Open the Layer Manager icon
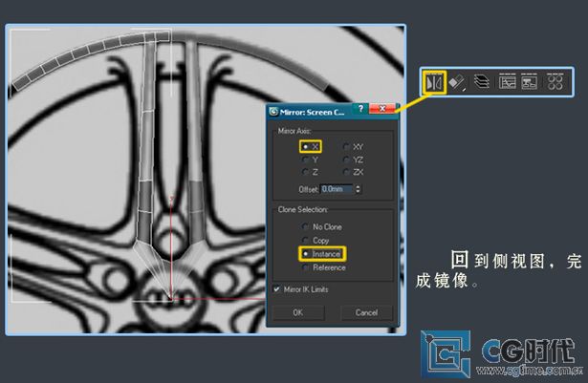 (483, 83)
